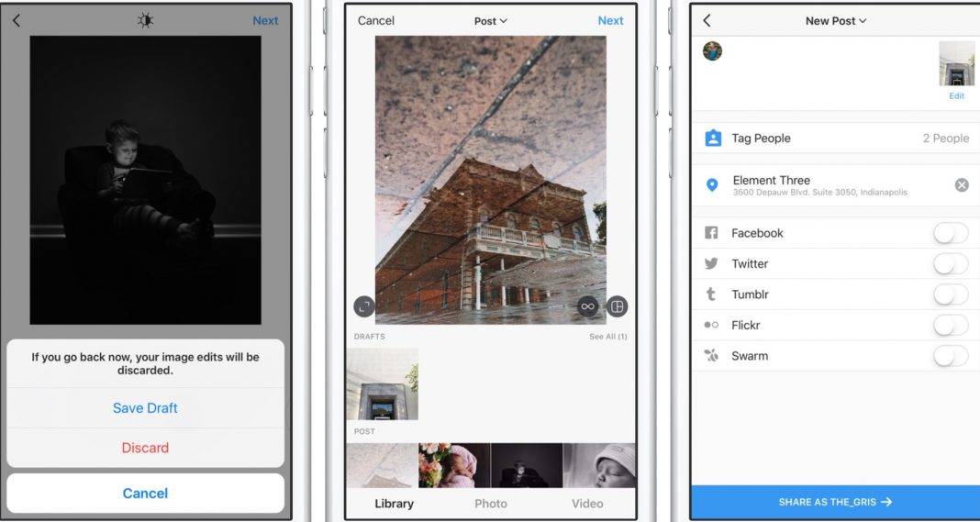Tap the caption input area
Image resolution: width=980 pixels, height=522 pixels.
tap(831, 72)
